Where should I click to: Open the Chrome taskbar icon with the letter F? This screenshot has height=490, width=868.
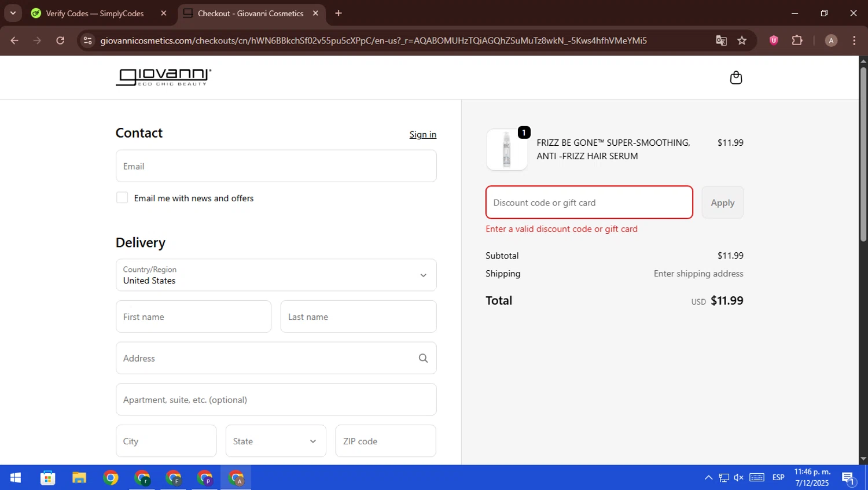[174, 478]
